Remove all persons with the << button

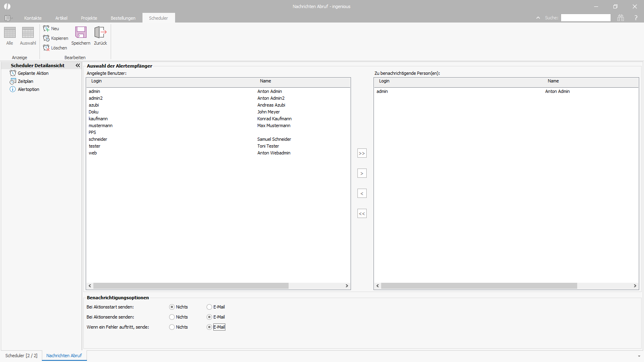[x=362, y=214]
